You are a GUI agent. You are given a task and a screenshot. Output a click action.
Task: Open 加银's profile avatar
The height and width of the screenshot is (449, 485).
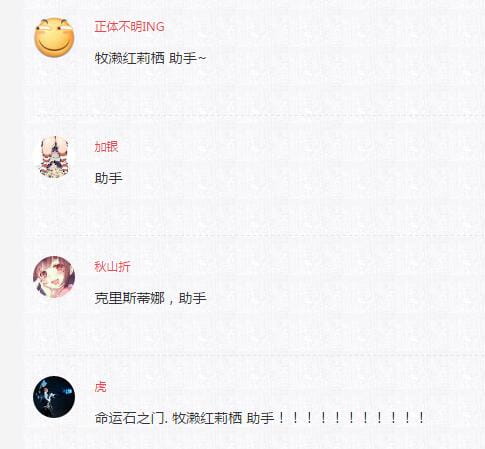[x=54, y=157]
